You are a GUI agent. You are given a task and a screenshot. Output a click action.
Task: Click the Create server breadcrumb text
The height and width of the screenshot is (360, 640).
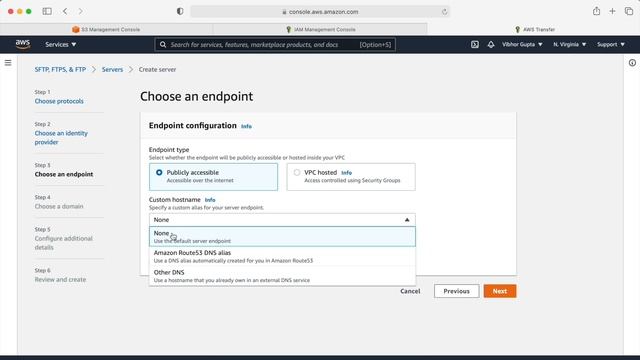[158, 69]
